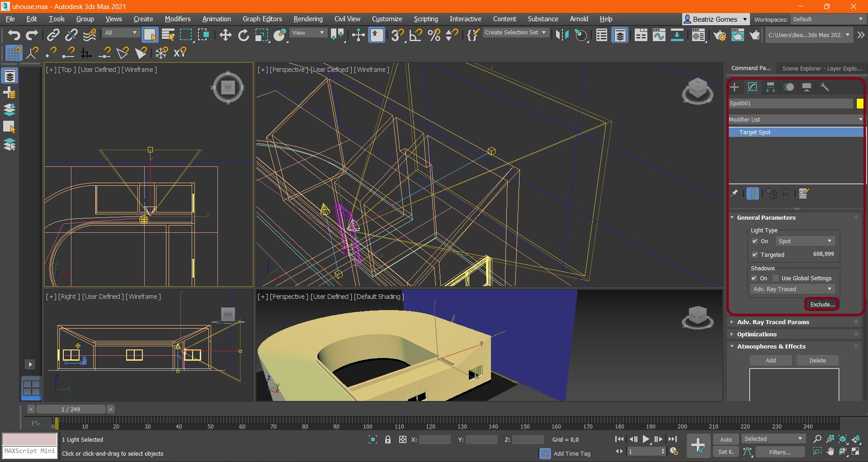Click the yellow object color swatch
Viewport: 868px width, 462px height.
pyautogui.click(x=860, y=104)
